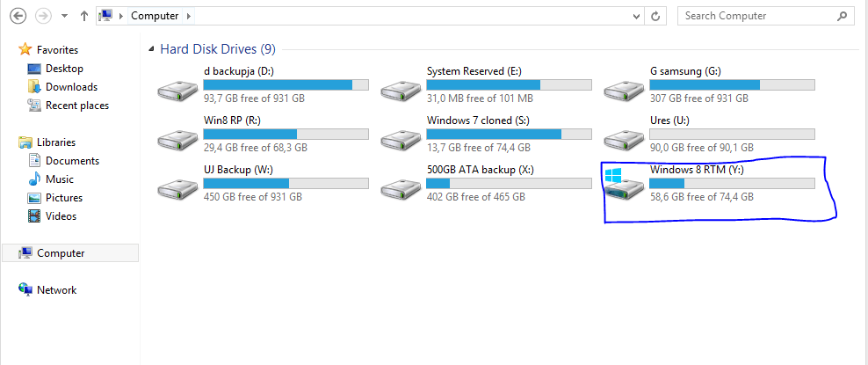Image resolution: width=868 pixels, height=365 pixels.
Task: Open Desktop under Favorites
Action: pyautogui.click(x=64, y=69)
